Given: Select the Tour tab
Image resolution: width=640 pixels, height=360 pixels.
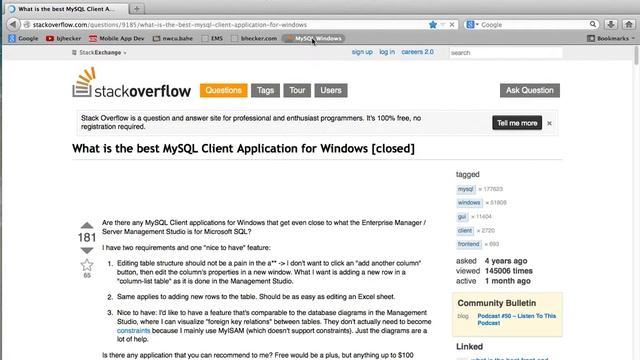Looking at the screenshot, I should pos(297,90).
